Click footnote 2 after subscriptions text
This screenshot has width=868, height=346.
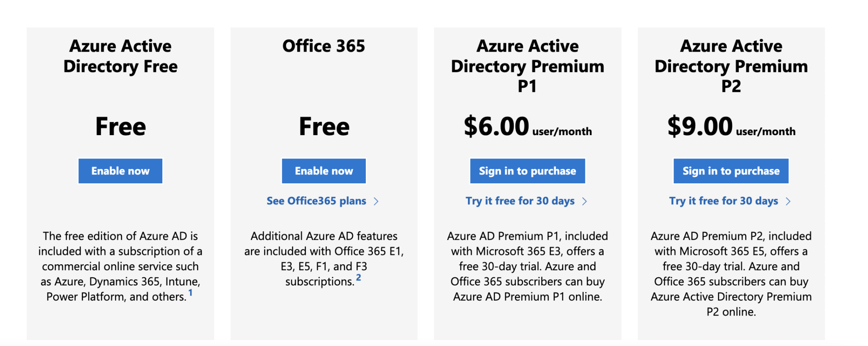click(359, 277)
